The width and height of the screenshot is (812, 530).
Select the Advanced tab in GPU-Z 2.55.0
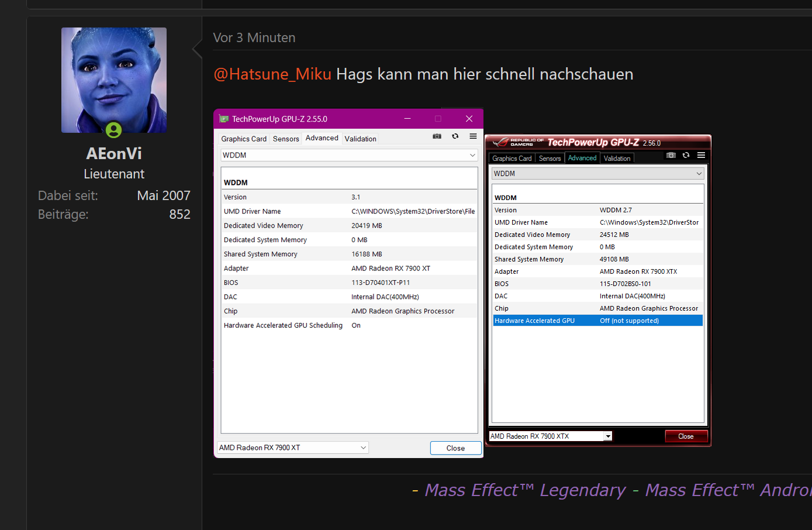pos(322,138)
